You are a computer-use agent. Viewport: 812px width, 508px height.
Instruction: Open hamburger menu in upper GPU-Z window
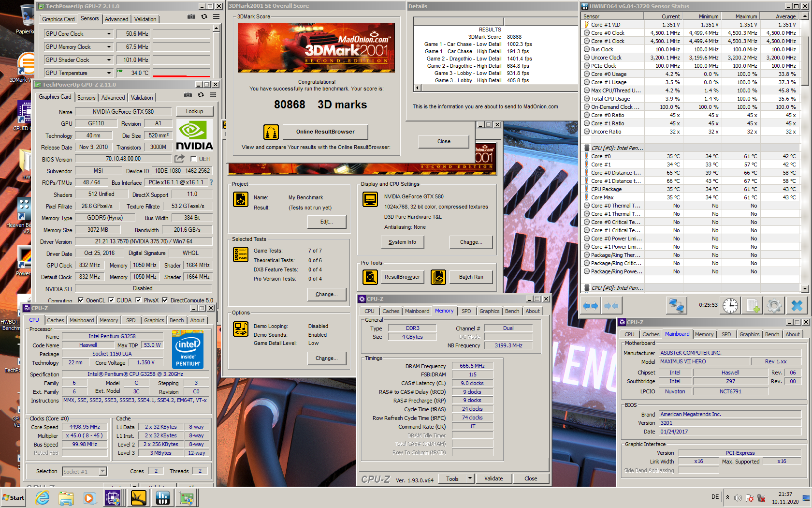click(216, 16)
